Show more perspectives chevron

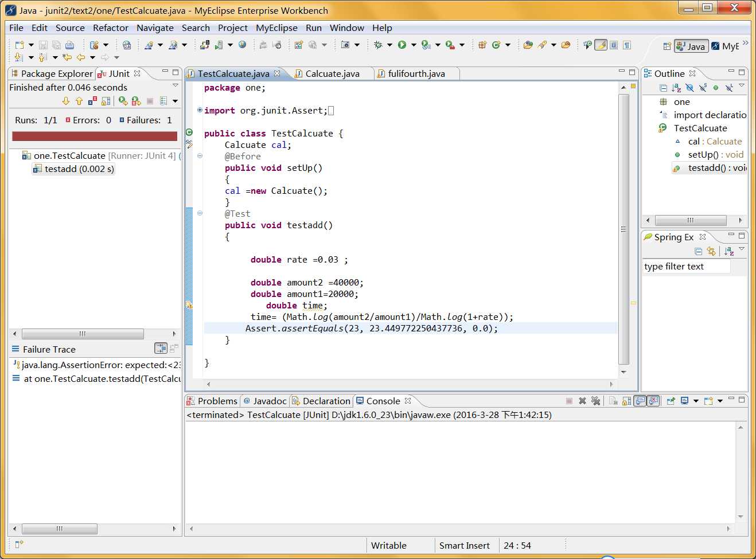point(745,42)
